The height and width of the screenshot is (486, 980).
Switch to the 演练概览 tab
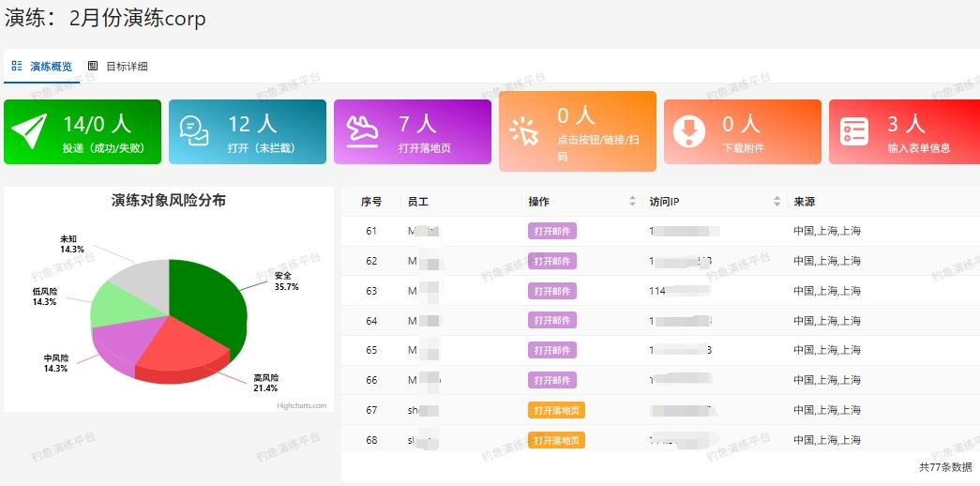[x=51, y=67]
